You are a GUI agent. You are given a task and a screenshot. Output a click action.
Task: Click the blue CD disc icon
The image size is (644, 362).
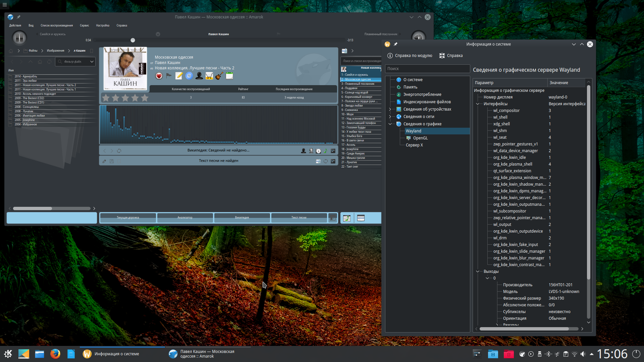point(189,76)
